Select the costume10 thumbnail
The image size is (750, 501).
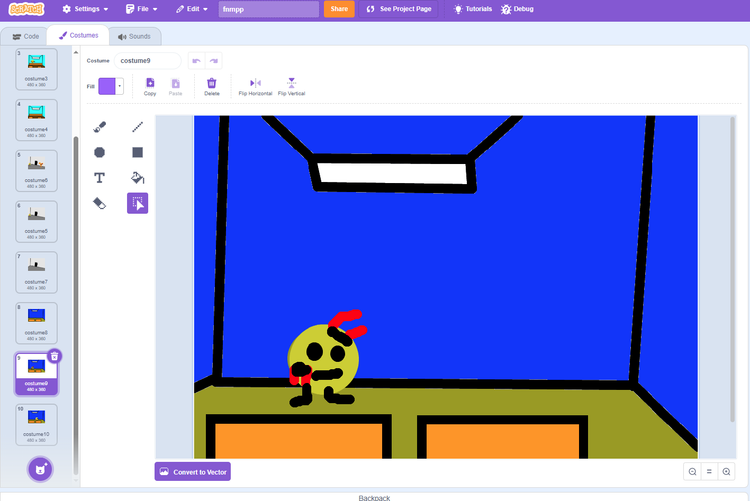click(36, 424)
